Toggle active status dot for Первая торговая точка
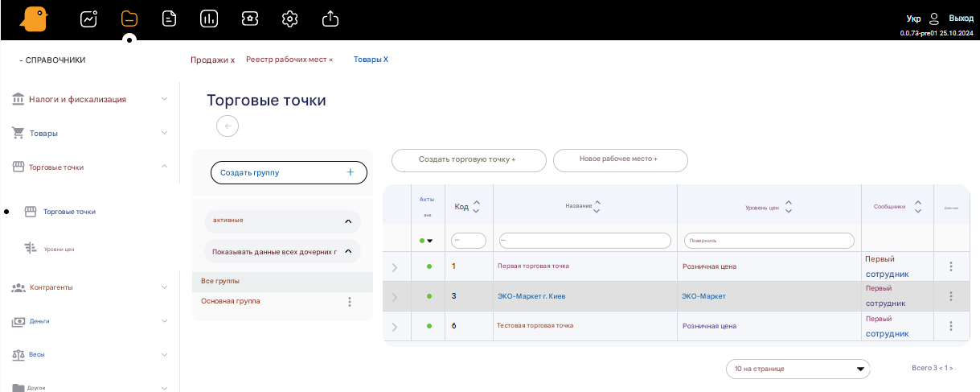The height and width of the screenshot is (392, 980). click(x=428, y=266)
